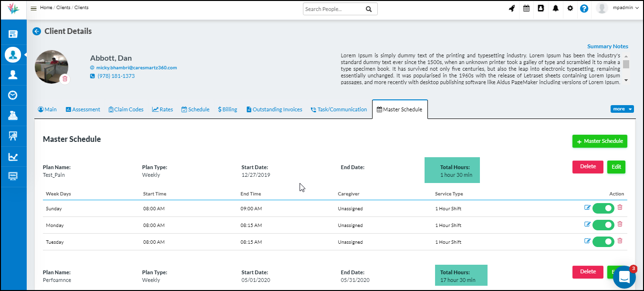Screen dimensions: 644x291
Task: Expand the more tabs dropdown
Action: (622, 109)
